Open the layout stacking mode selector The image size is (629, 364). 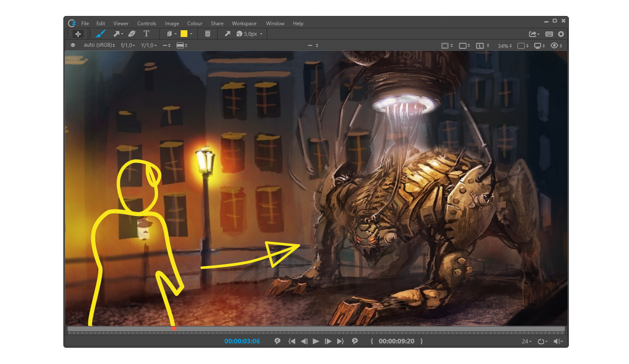182,45
